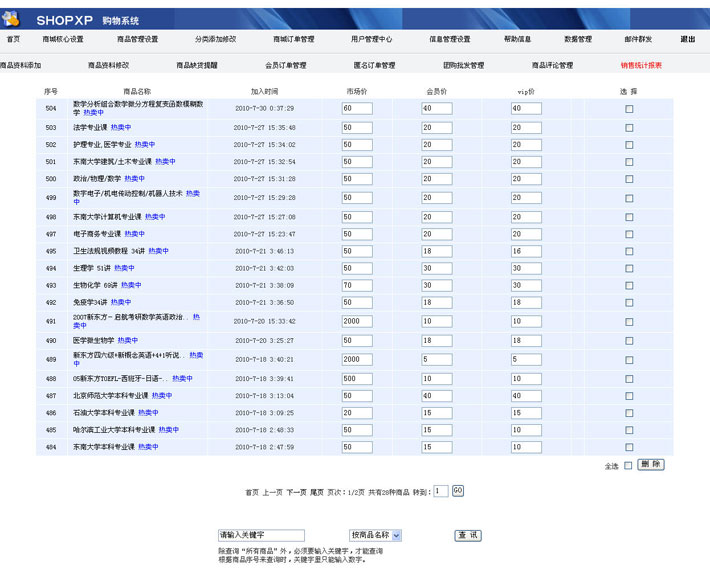Check the box for product 493
710x578 pixels.
tap(629, 285)
